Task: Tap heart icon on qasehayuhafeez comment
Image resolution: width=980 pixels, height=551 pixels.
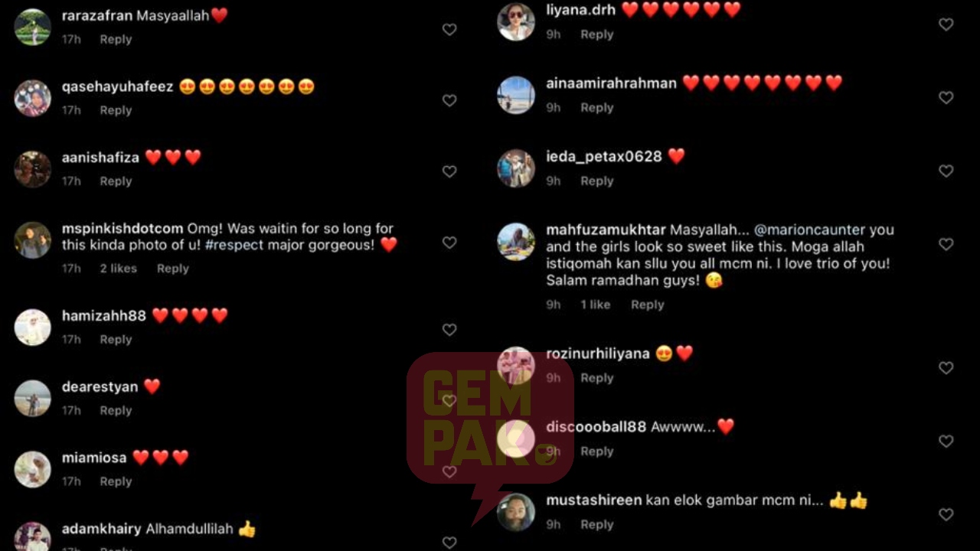Action: coord(449,100)
